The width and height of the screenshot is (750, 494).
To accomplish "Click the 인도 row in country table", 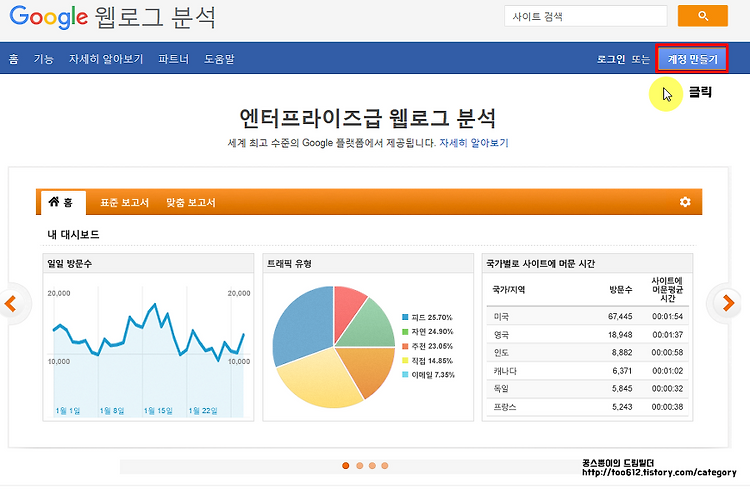I will tap(588, 352).
